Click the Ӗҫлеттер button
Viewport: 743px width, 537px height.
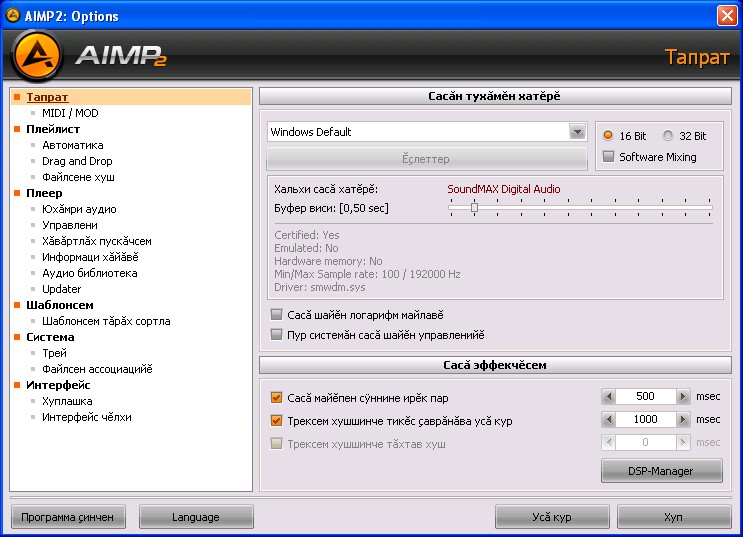[x=426, y=159]
